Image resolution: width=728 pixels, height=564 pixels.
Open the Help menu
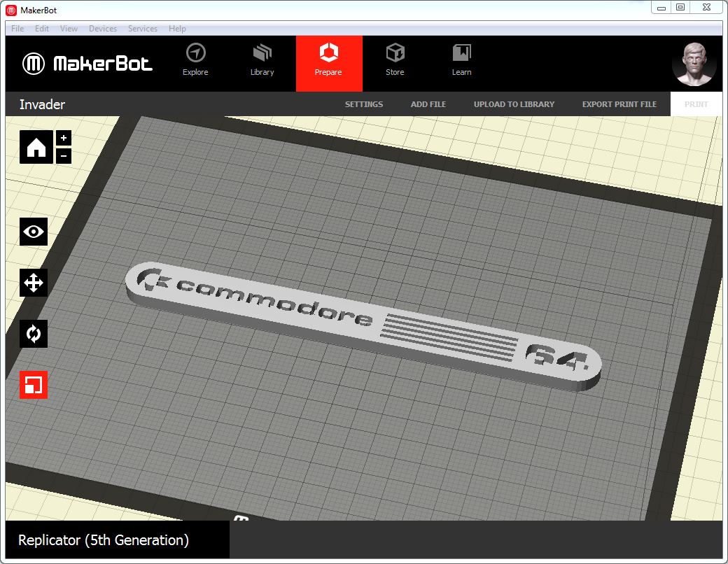pos(177,28)
